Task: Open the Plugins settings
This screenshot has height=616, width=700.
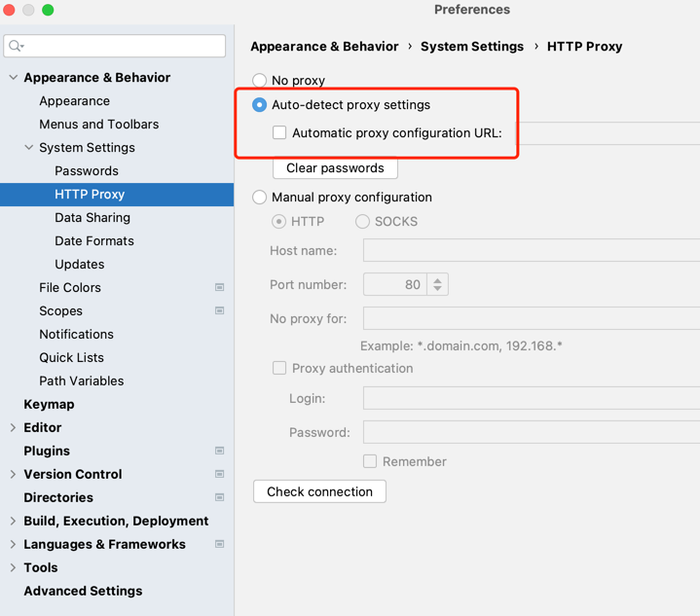Action: [47, 451]
